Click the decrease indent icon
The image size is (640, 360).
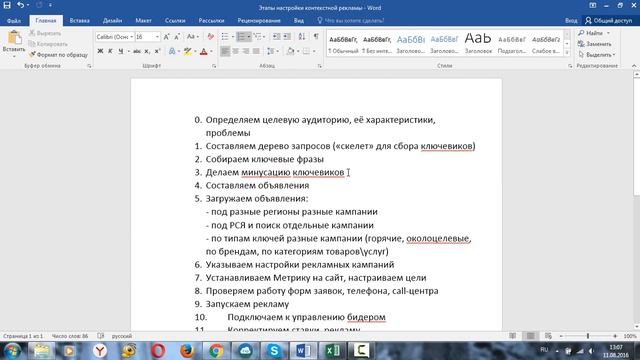tap(276, 37)
